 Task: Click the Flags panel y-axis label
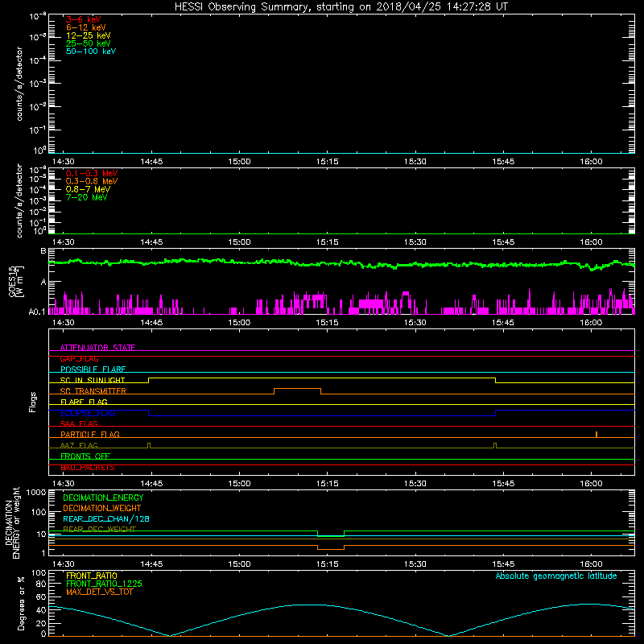pos(32,402)
